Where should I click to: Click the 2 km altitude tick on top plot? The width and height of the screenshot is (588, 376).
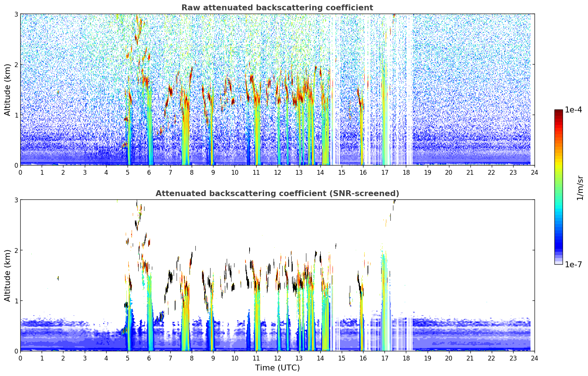point(16,65)
